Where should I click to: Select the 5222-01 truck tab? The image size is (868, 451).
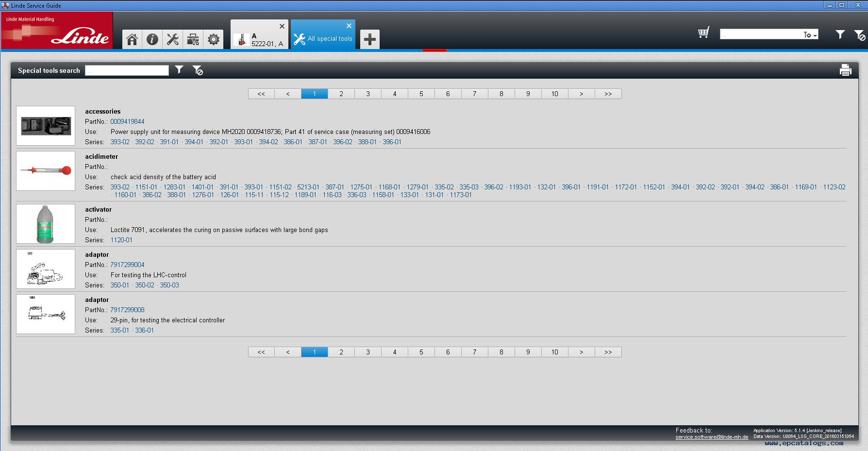(x=259, y=39)
